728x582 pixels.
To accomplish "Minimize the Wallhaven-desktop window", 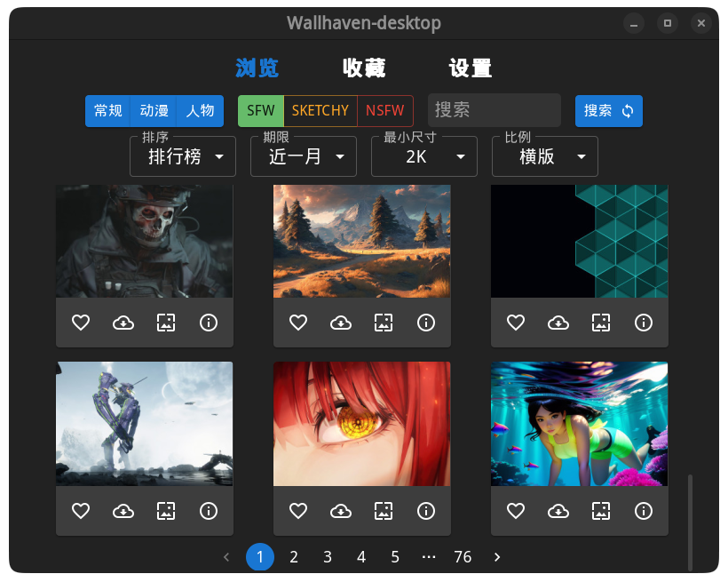I will coord(634,23).
